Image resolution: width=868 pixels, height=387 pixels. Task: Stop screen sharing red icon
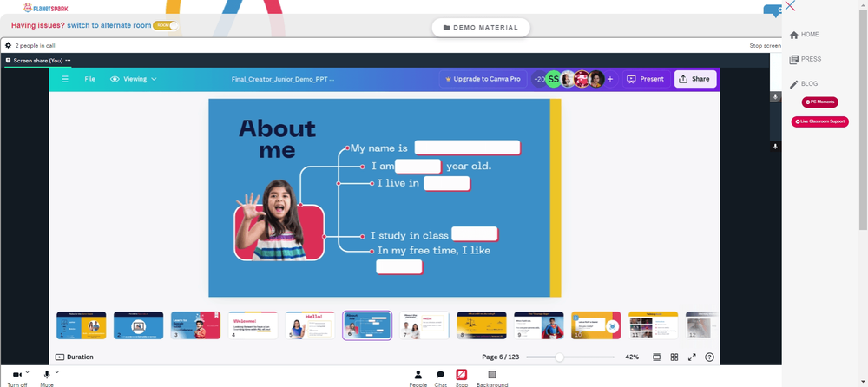(461, 374)
